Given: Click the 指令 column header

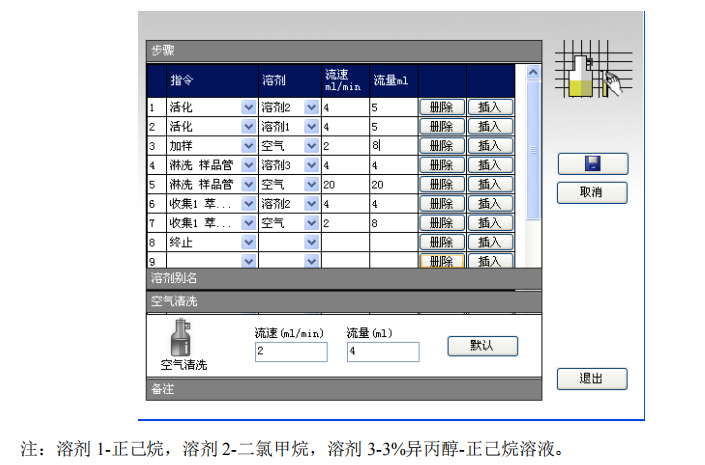Looking at the screenshot, I should pos(212,80).
